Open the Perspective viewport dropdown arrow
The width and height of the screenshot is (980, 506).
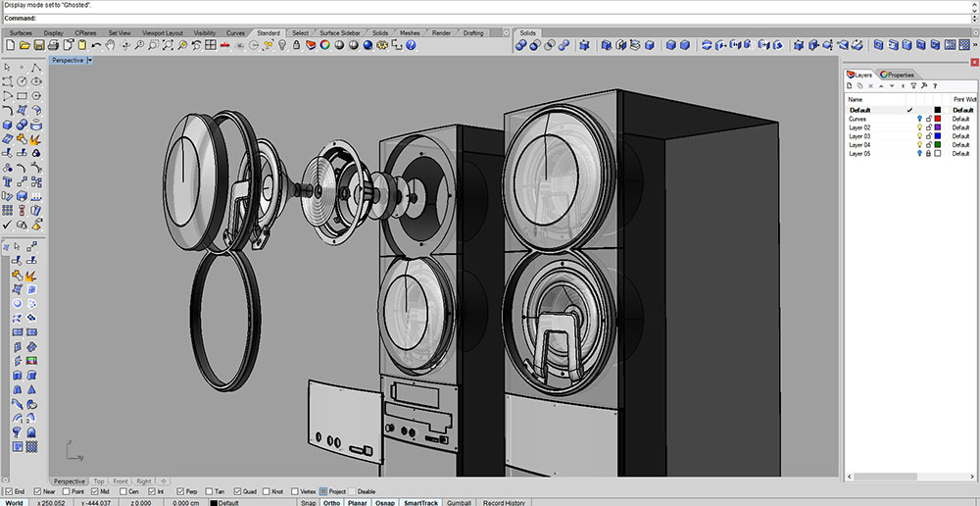coord(90,60)
